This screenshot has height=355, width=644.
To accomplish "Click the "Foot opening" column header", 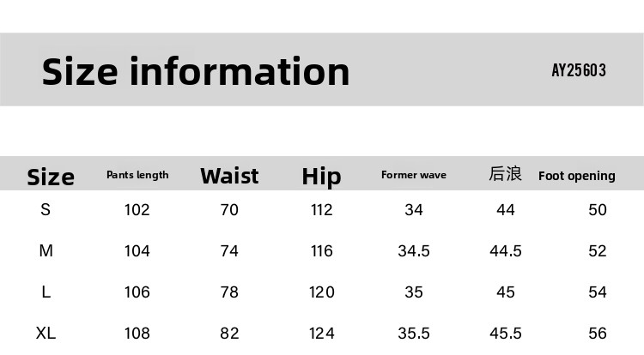I will tap(577, 176).
